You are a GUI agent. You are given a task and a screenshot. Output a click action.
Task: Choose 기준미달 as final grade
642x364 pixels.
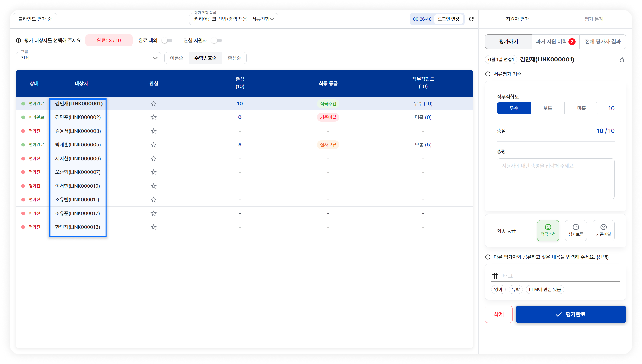point(603,230)
